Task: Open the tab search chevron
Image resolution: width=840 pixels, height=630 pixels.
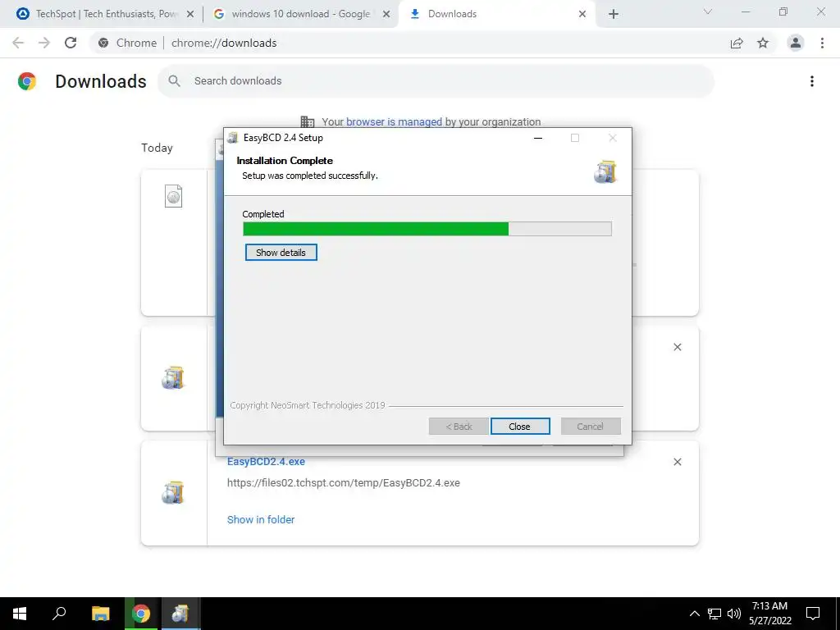Action: coord(708,11)
